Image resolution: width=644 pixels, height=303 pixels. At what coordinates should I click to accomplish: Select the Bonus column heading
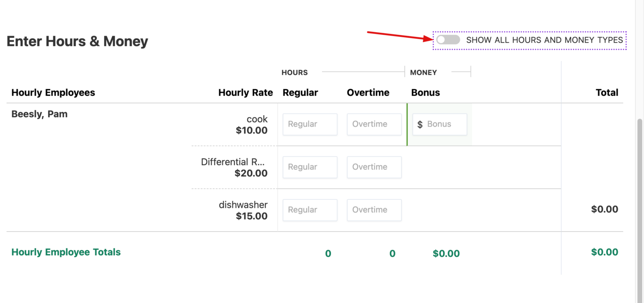pos(425,92)
